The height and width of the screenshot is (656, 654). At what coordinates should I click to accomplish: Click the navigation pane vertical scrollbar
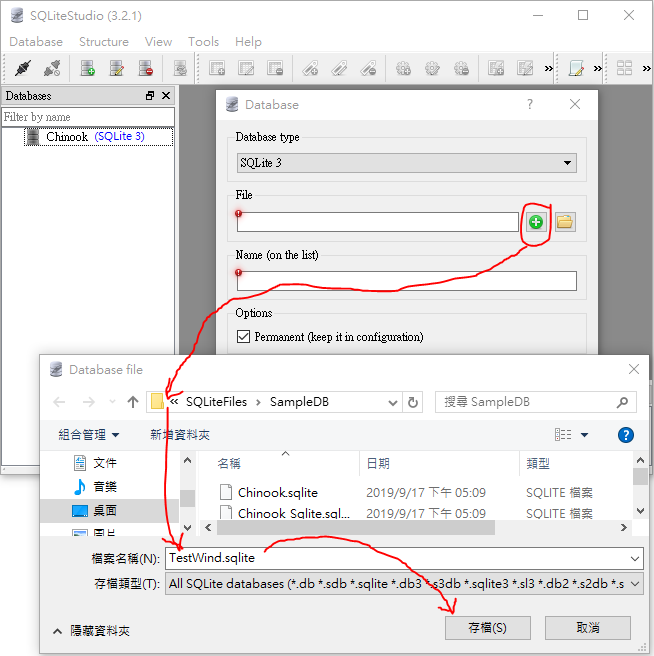pos(187,498)
